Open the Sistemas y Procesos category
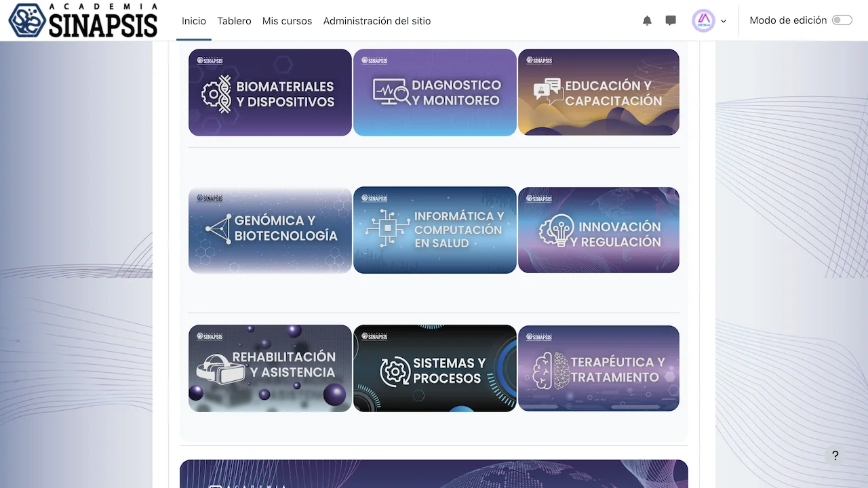 tap(435, 368)
